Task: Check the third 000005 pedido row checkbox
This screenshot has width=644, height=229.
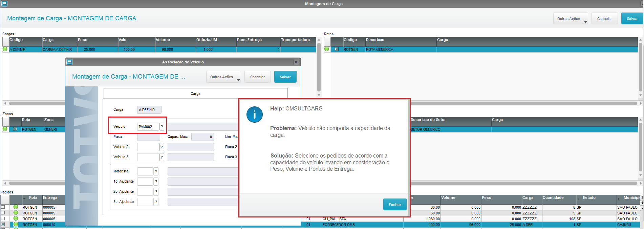Action: pos(3,218)
